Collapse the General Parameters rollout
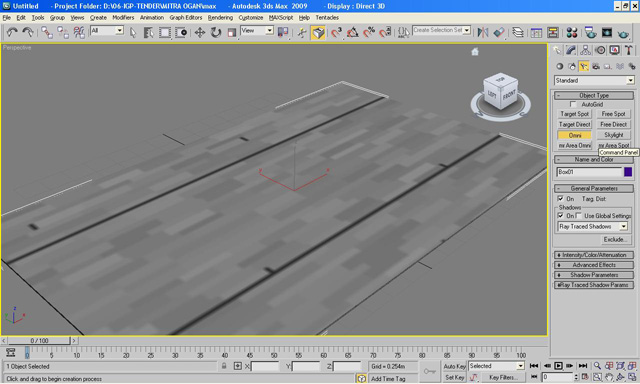Image resolution: width=640 pixels, height=384 pixels. pyautogui.click(x=594, y=189)
